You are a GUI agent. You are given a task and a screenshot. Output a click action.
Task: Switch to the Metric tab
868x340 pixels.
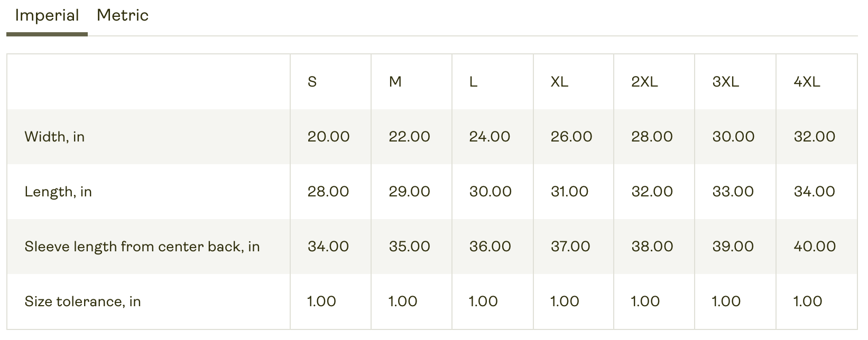[123, 16]
